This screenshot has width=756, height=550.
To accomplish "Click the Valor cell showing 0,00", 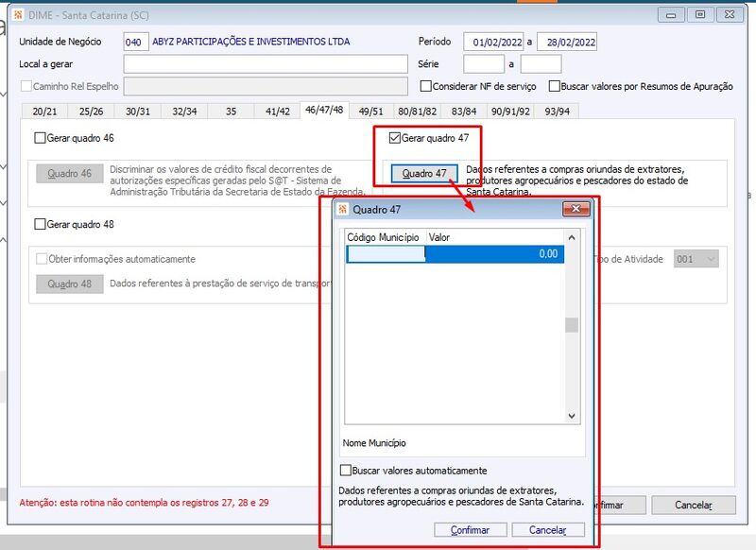I will pos(494,254).
